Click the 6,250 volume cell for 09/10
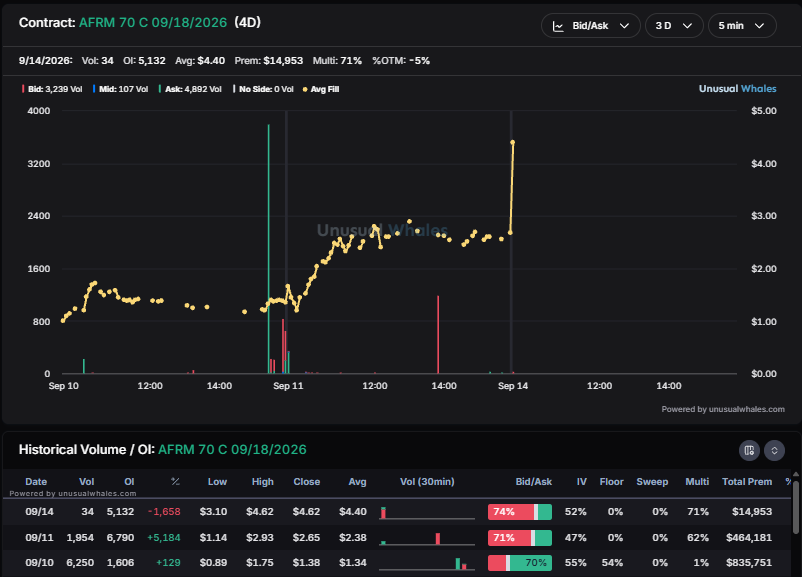Viewport: 802px width, 577px height. pos(80,563)
